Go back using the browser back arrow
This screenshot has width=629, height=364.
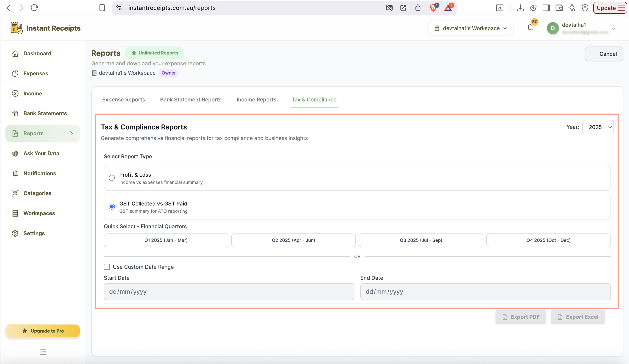pyautogui.click(x=9, y=8)
